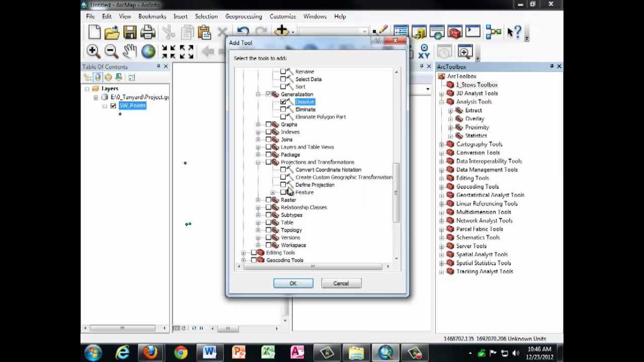The height and width of the screenshot is (362, 644).
Task: Open the ArcToolbox red toolbox icon
Action: (454, 32)
